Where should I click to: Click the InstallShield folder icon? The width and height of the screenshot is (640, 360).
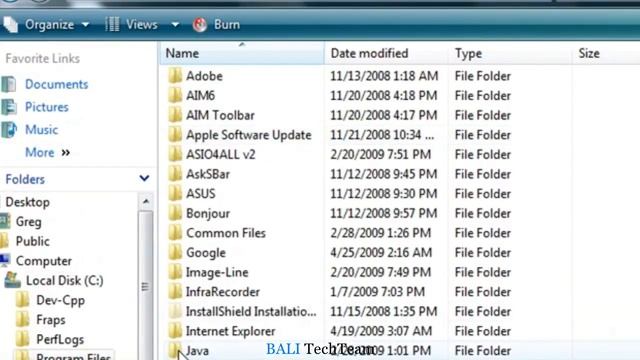(175, 311)
